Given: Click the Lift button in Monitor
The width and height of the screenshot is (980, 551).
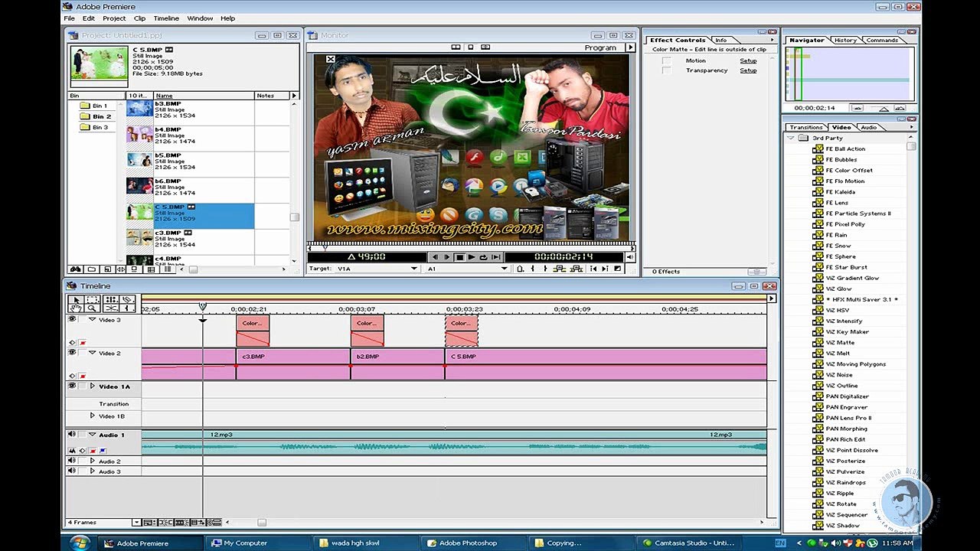Looking at the screenshot, I should tap(559, 269).
